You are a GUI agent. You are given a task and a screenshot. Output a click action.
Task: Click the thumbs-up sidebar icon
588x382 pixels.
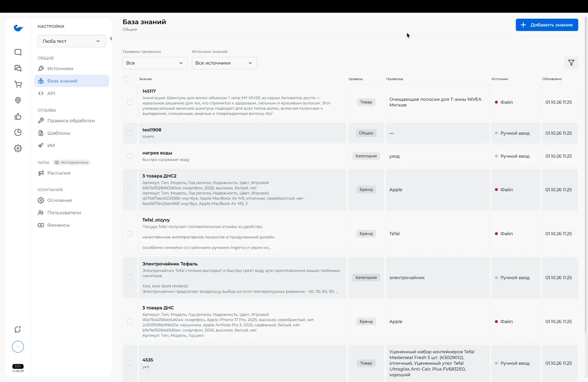click(x=18, y=116)
